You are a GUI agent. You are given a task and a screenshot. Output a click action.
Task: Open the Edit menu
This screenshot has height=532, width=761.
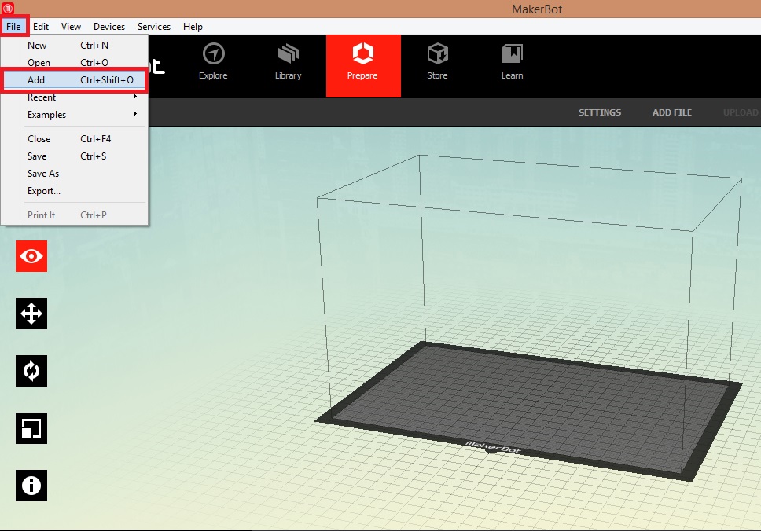click(40, 26)
